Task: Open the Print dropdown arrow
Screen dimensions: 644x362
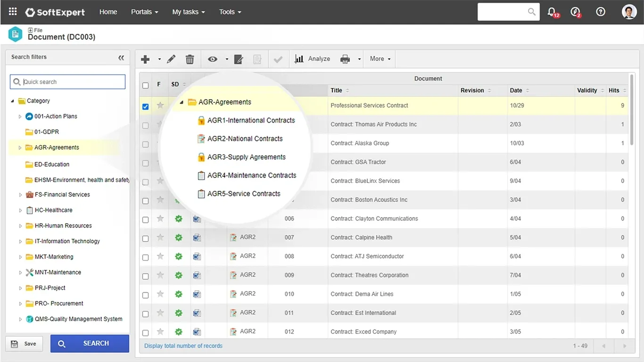Action: pos(359,59)
